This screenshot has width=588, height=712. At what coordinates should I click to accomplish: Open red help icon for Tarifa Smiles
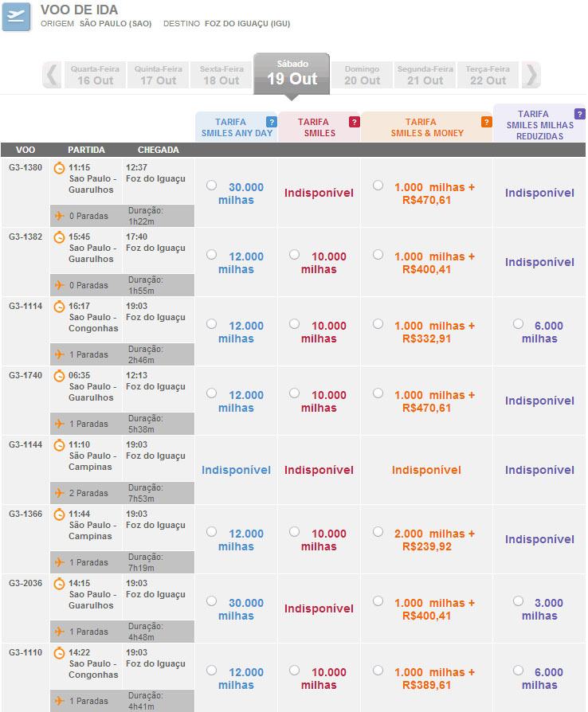click(355, 122)
